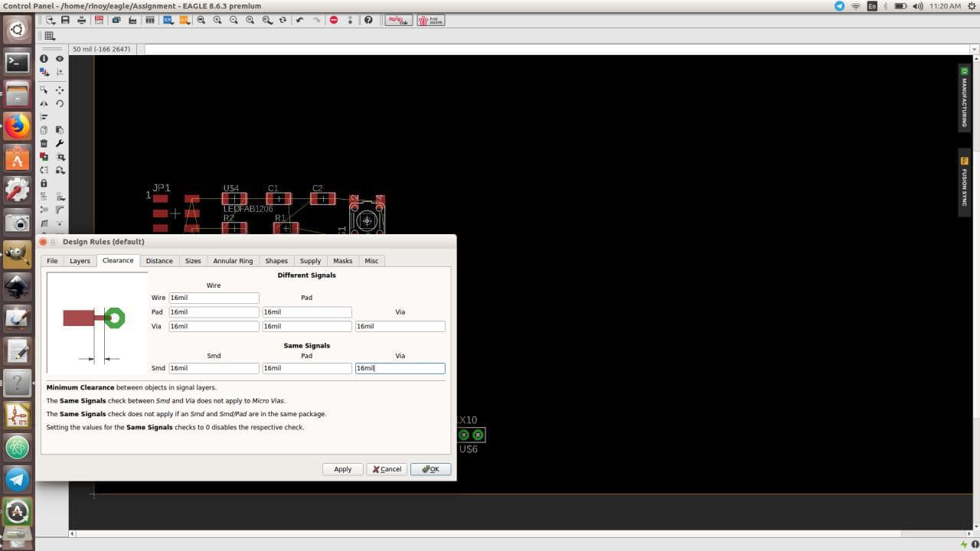Select the Change wrench tool

[x=60, y=143]
